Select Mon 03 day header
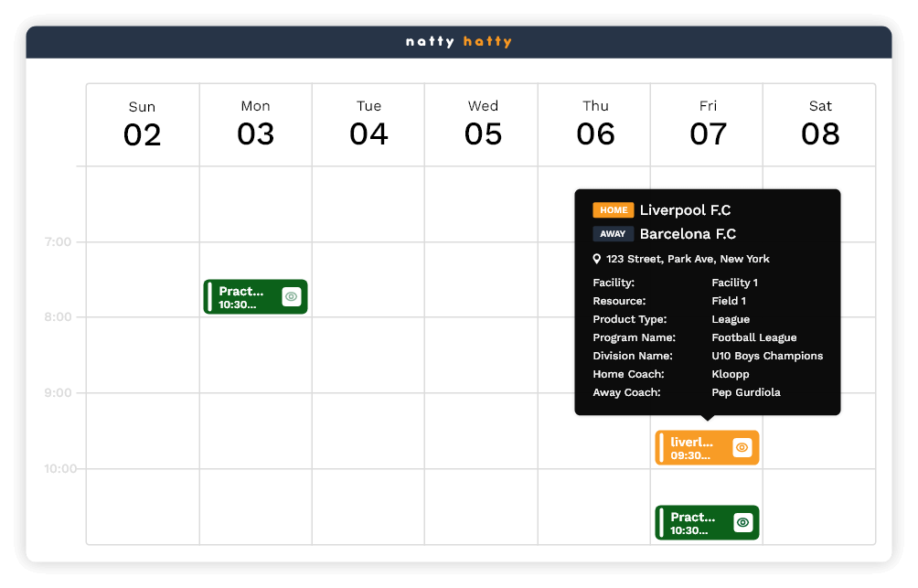 pos(255,125)
